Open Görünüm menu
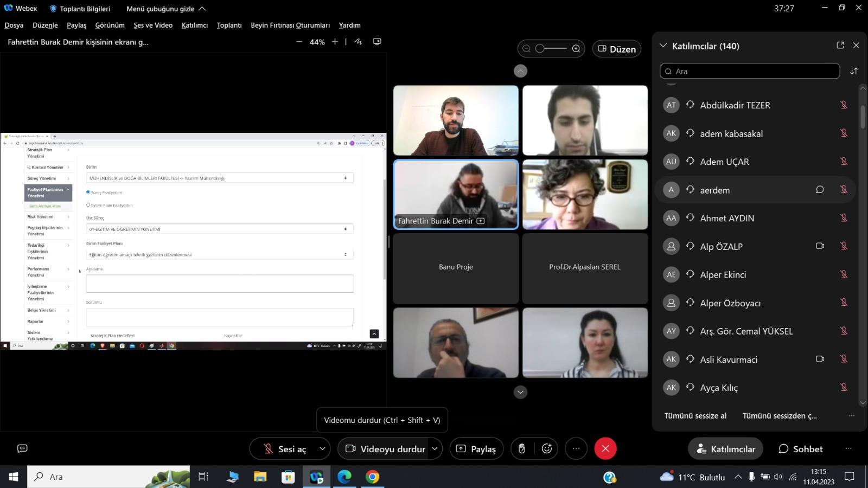 (x=110, y=25)
